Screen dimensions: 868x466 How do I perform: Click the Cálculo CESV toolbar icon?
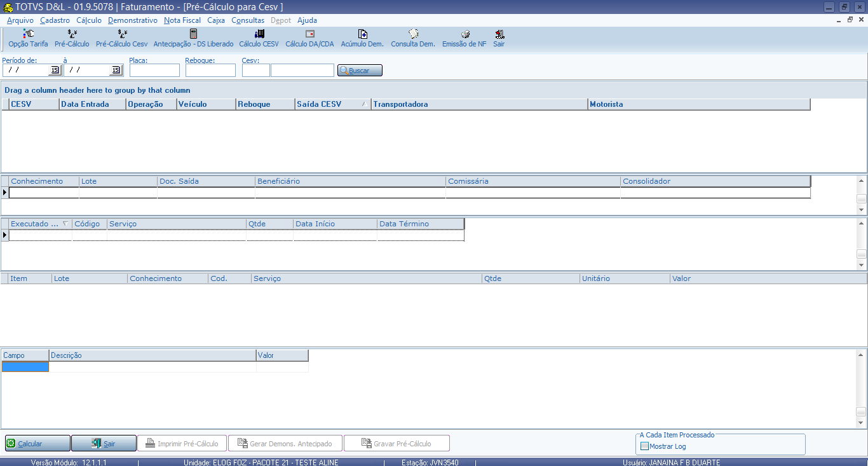coord(259,39)
